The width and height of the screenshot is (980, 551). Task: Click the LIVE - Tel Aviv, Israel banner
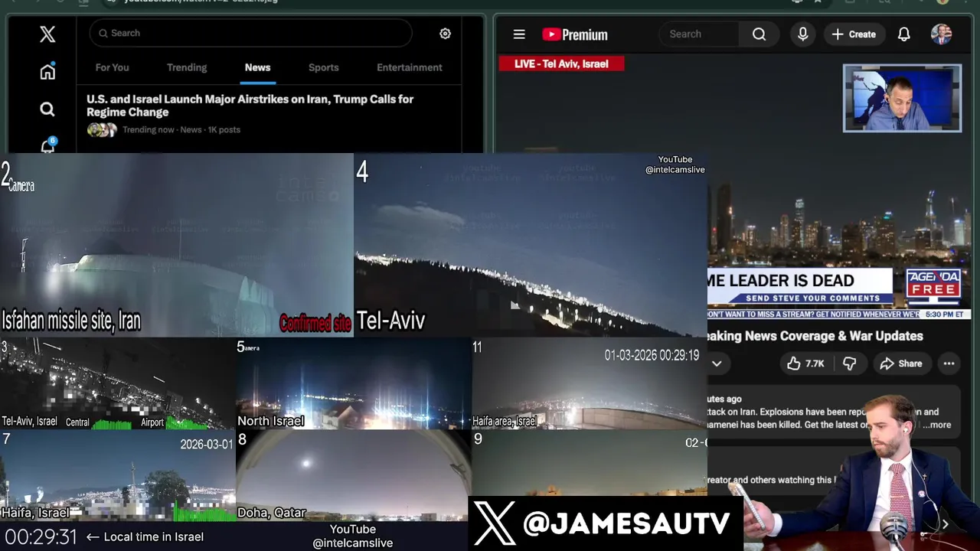(561, 64)
